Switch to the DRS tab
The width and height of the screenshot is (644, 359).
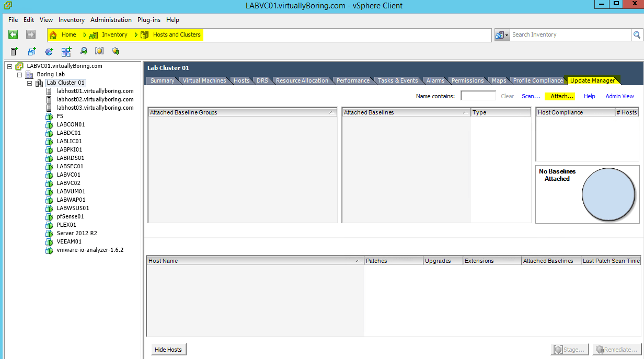[262, 80]
